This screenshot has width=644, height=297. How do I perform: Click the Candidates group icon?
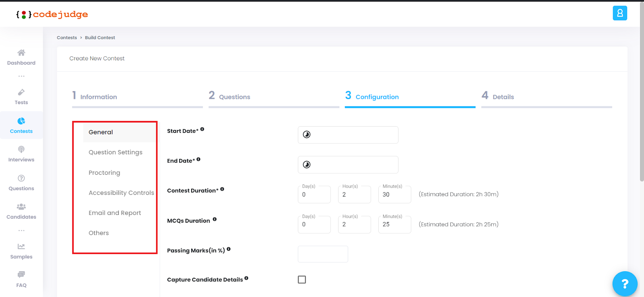21,207
